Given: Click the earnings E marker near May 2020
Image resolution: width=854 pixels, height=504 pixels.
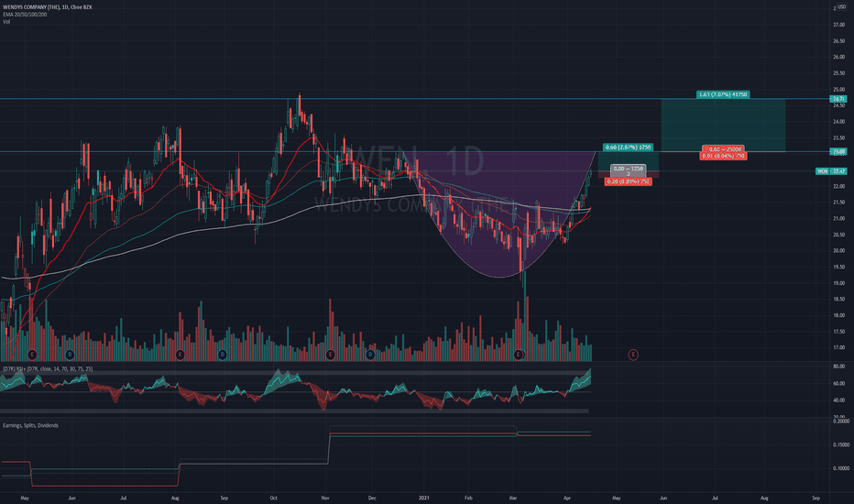Looking at the screenshot, I should 32,355.
